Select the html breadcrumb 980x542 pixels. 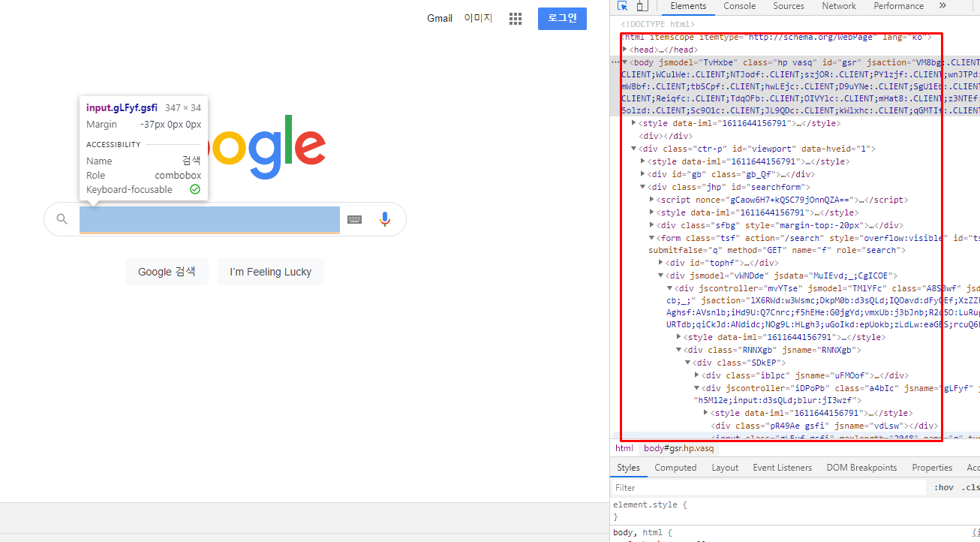[624, 448]
